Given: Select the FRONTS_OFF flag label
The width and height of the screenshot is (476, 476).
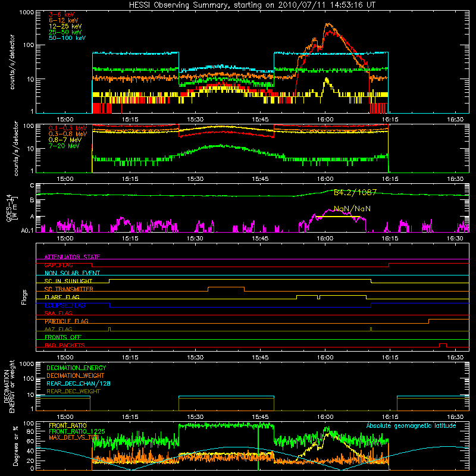Looking at the screenshot, I should coord(63,337).
